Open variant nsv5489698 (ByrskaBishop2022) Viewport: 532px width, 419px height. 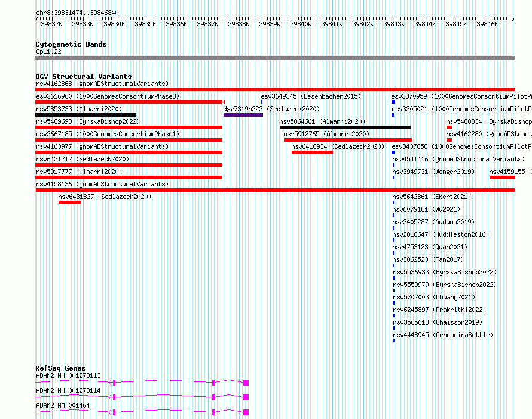coord(88,121)
